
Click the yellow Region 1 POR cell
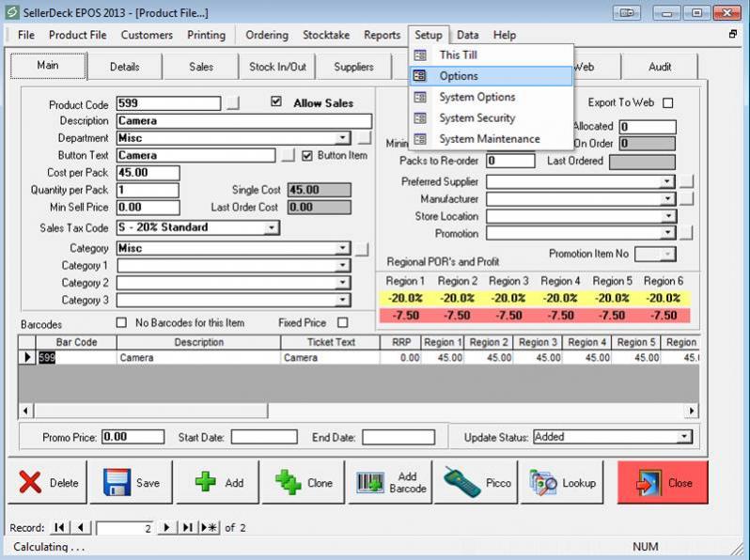(x=404, y=298)
